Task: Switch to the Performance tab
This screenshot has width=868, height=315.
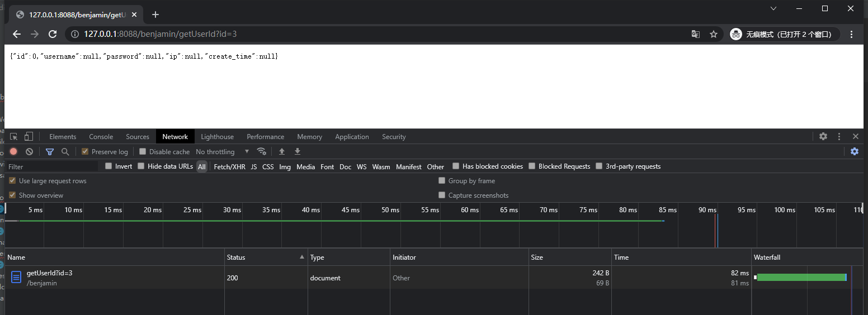Action: point(266,136)
